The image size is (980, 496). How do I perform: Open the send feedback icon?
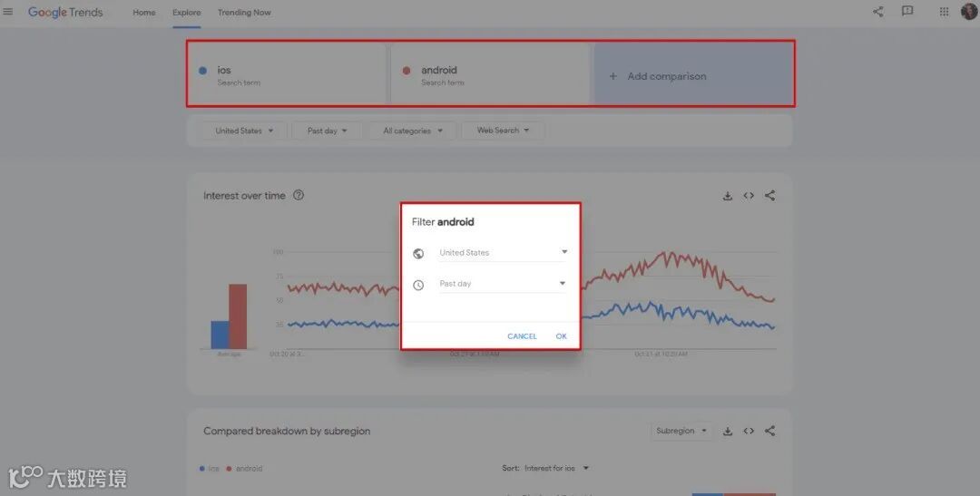point(907,11)
